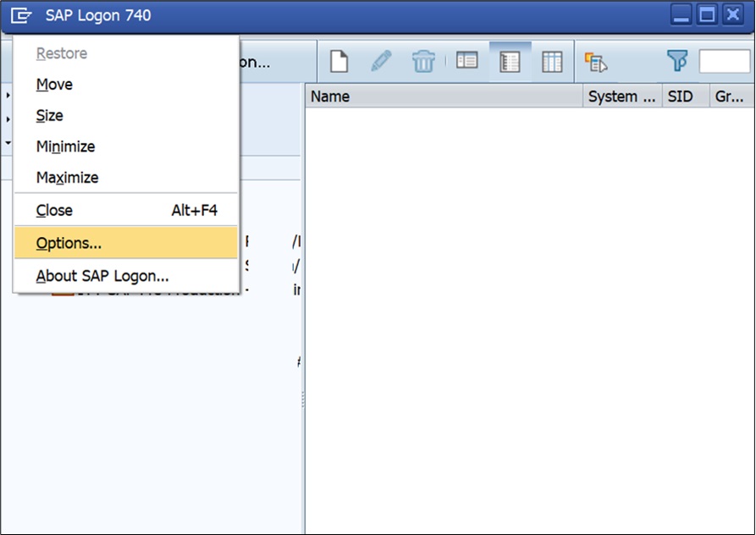Screen dimensions: 756x535
Task: Minimize the SAP Logon 740 window
Action: pyautogui.click(x=682, y=15)
